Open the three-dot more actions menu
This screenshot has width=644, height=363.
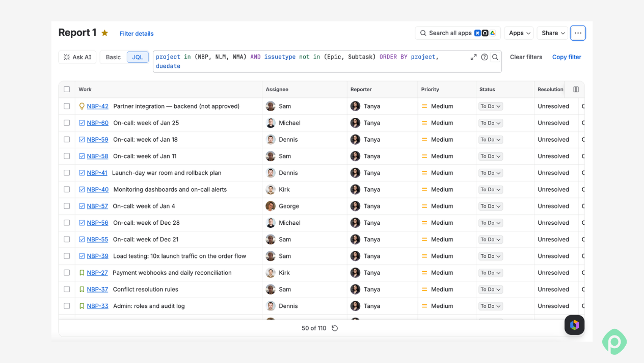[x=578, y=33]
